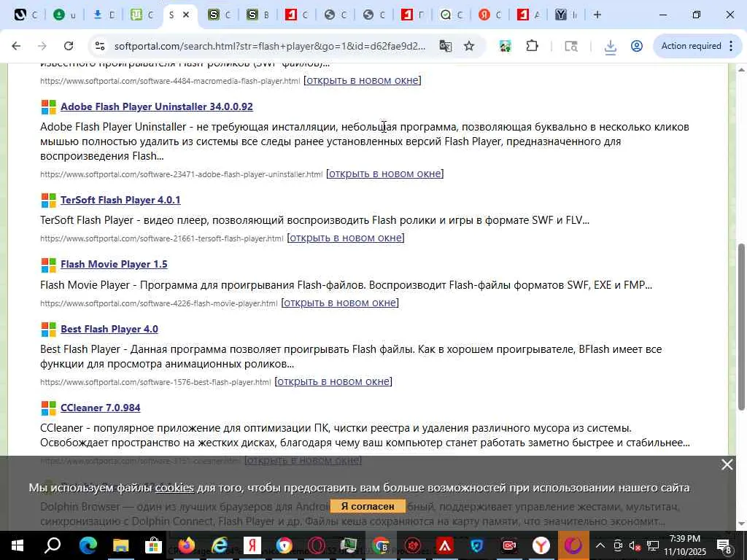Viewport: 747px width, 560px height.
Task: Click the muted volume tray icon
Action: click(635, 545)
